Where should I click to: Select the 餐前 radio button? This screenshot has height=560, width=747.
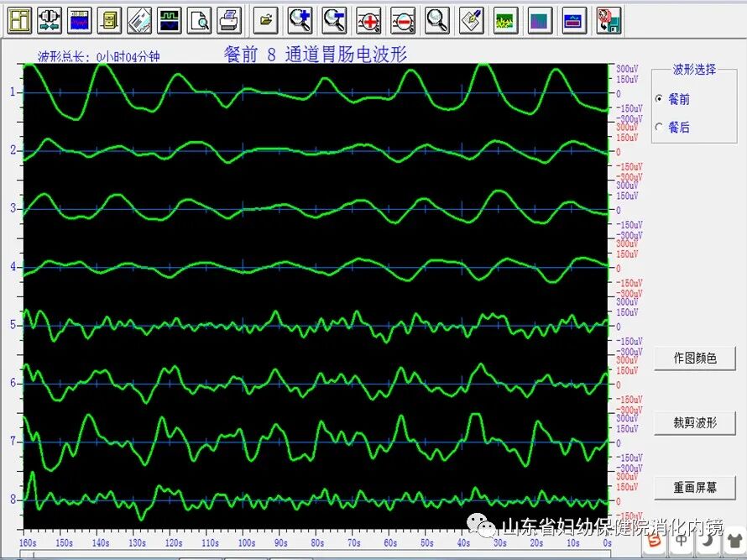660,99
